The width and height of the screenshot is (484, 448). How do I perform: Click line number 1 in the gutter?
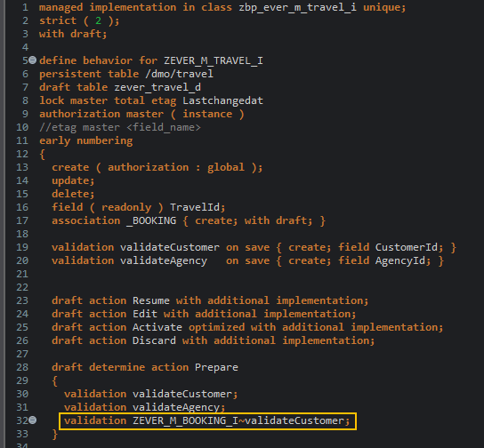pos(25,7)
